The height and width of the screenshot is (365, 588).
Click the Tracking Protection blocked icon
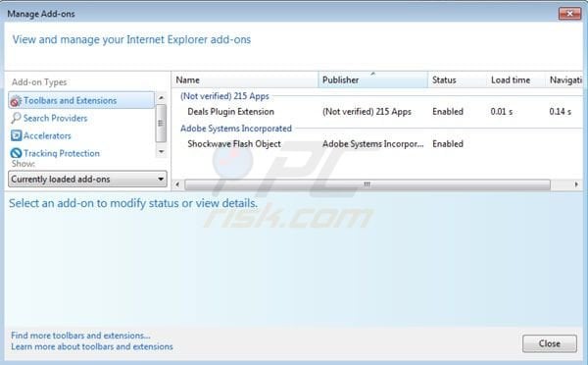(16, 153)
